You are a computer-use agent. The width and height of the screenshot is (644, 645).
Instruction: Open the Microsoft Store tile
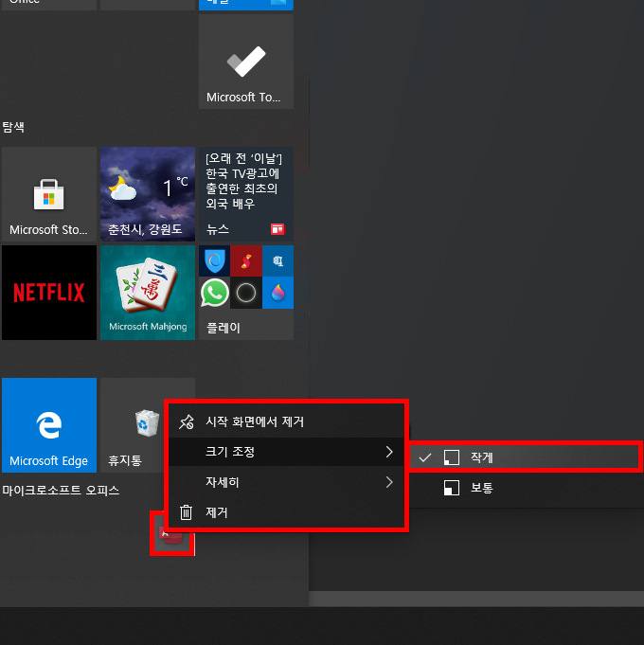pyautogui.click(x=49, y=194)
